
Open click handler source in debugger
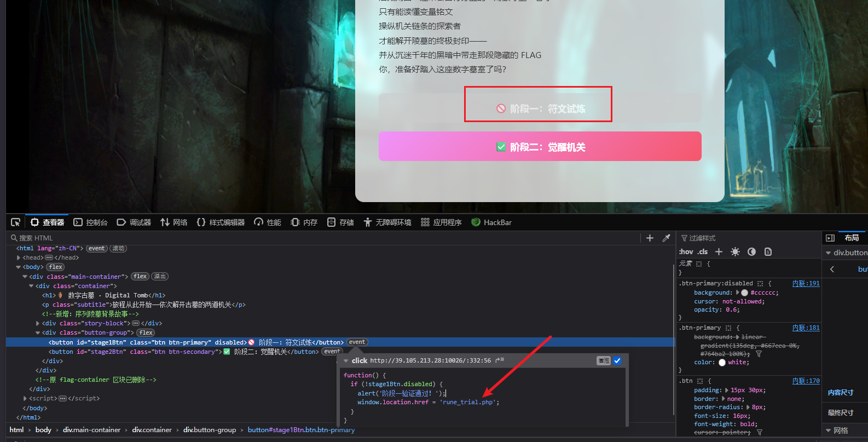[500, 360]
